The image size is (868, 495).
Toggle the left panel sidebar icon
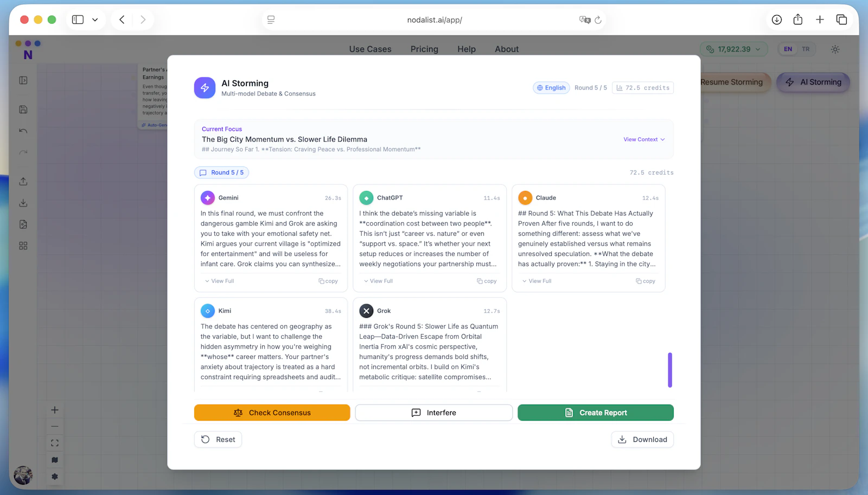[23, 80]
